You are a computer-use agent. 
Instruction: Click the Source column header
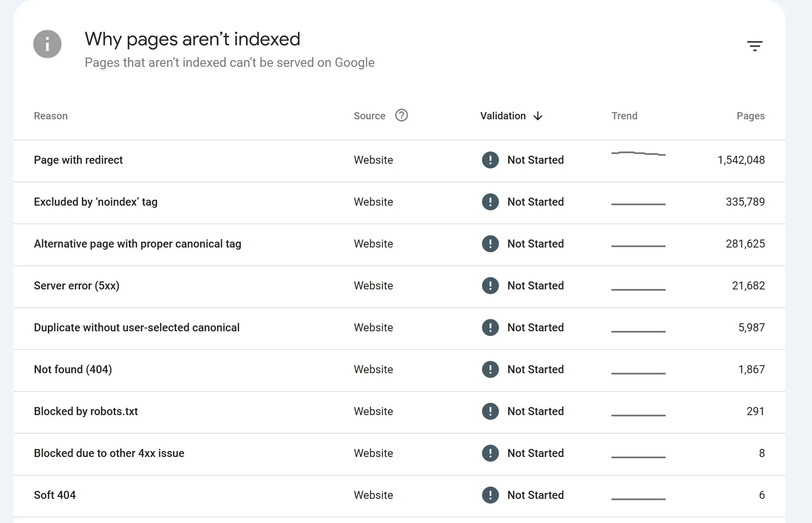point(369,116)
